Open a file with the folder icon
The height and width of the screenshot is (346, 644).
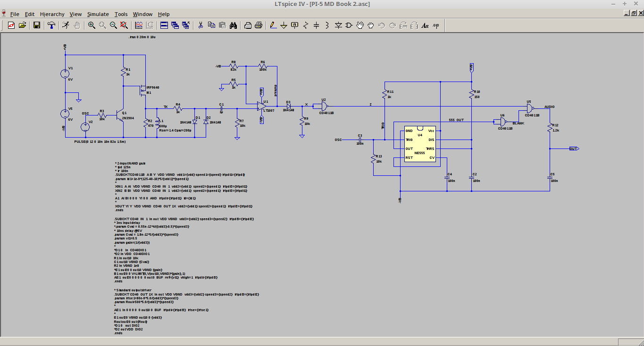point(22,25)
